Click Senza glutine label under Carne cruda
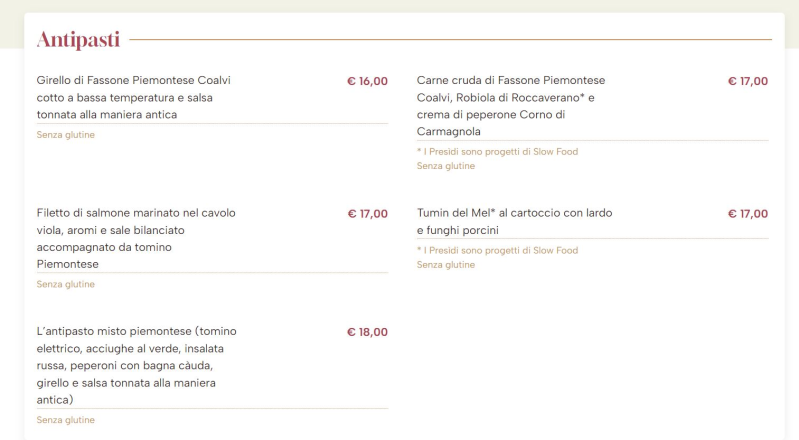 pyautogui.click(x=446, y=166)
